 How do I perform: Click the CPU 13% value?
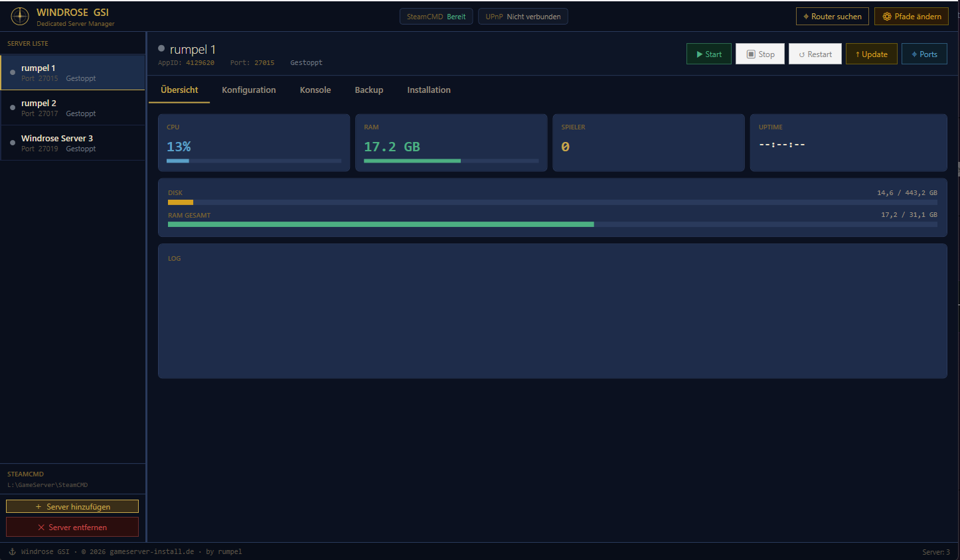pos(179,147)
